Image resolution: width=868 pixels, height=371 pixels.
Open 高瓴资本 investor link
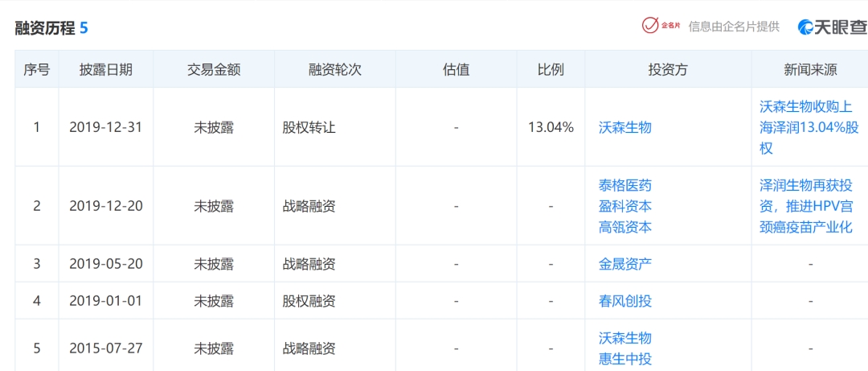(x=625, y=227)
